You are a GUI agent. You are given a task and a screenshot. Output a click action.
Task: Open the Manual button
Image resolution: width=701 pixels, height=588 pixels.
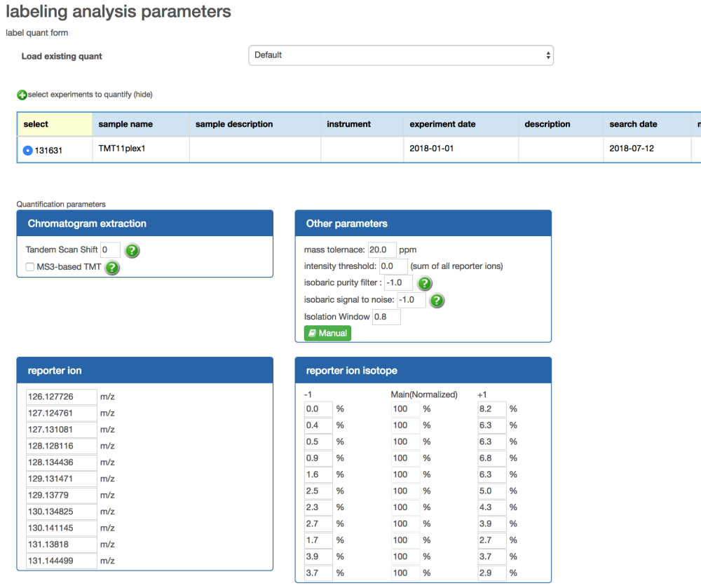tap(327, 334)
